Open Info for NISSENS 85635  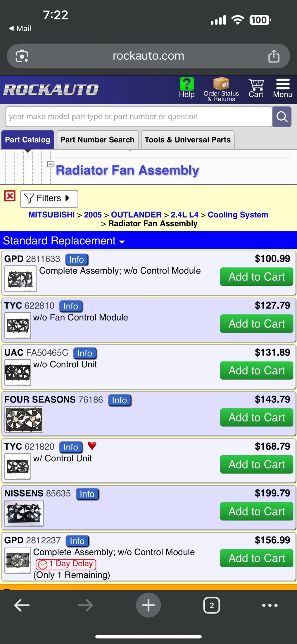tap(87, 494)
